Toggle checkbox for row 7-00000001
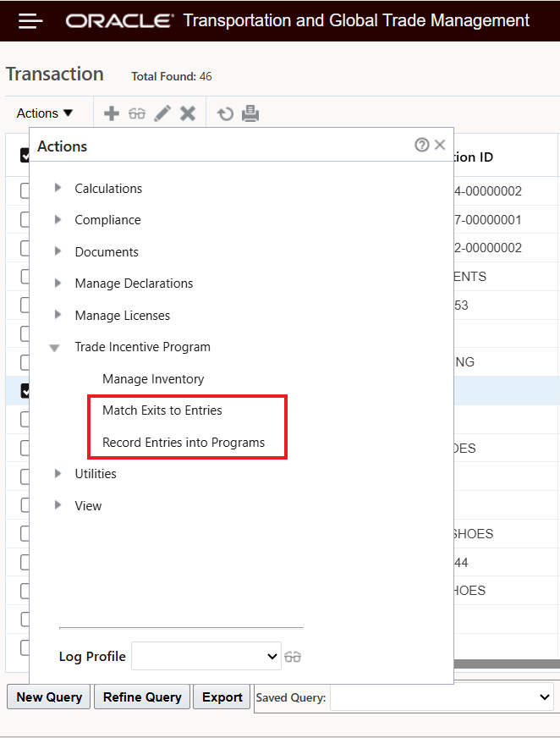The image size is (560, 738). pyautogui.click(x=25, y=219)
